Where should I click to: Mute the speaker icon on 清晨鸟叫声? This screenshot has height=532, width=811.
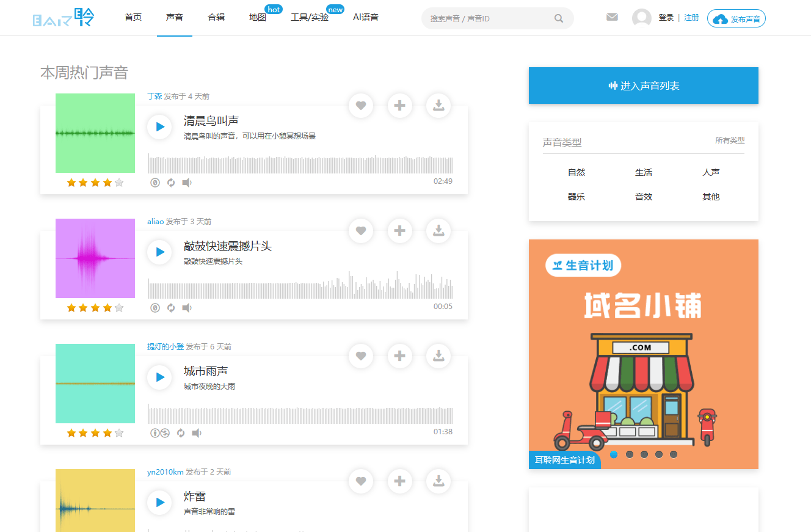186,182
